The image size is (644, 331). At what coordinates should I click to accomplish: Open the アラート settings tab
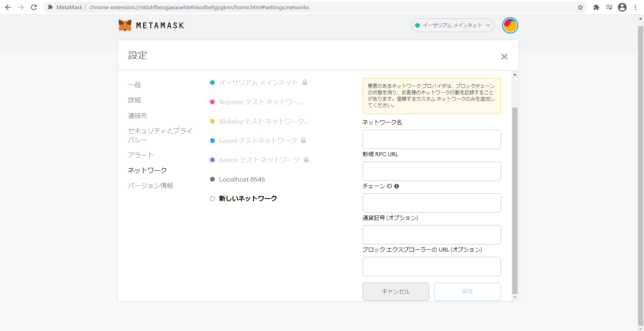coord(141,155)
